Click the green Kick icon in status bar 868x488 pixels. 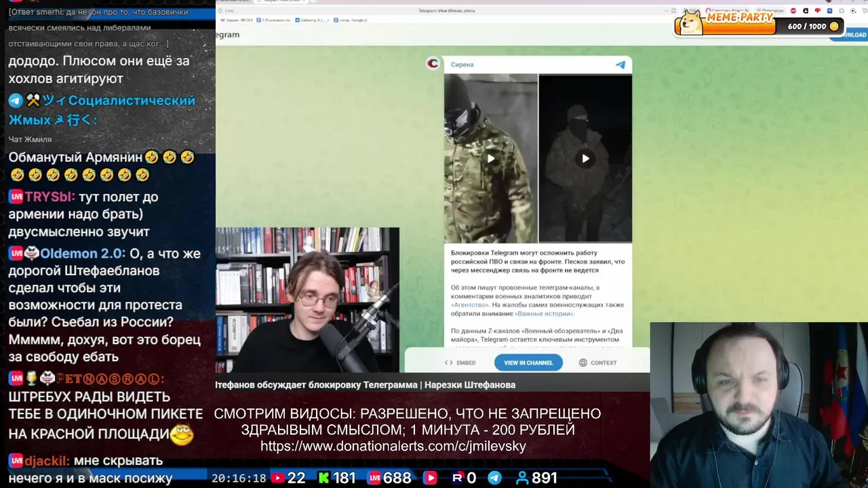click(323, 478)
